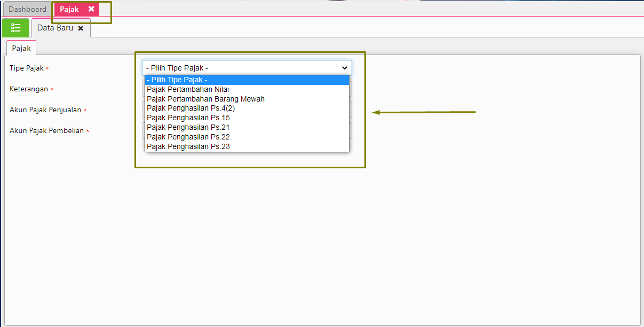The height and width of the screenshot is (327, 644).
Task: Select the inner Pajak form tab
Action: tap(21, 48)
